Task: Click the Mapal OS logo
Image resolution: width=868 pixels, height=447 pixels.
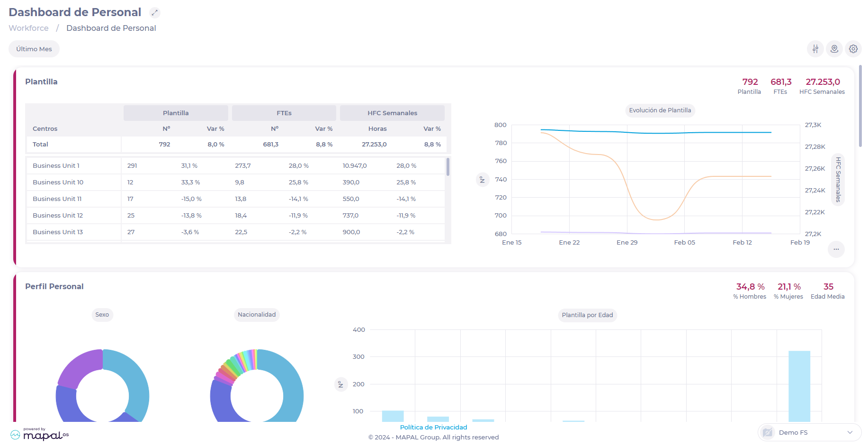Action: (40, 434)
